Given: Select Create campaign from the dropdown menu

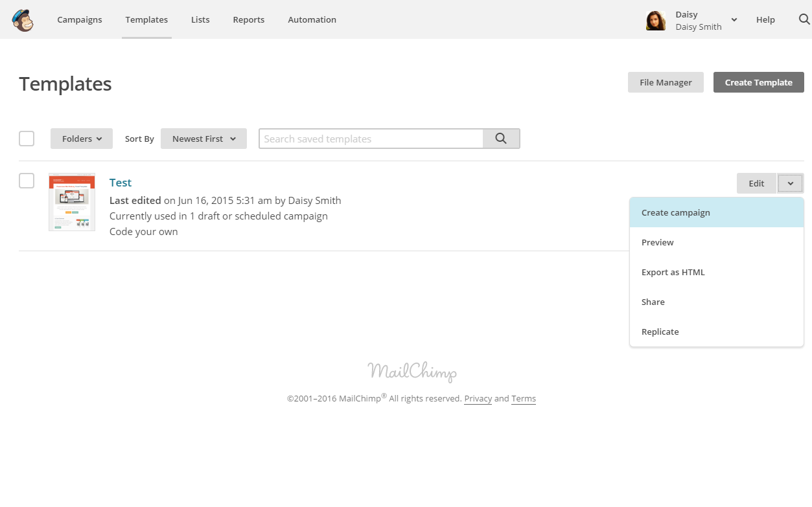Looking at the screenshot, I should (x=676, y=212).
